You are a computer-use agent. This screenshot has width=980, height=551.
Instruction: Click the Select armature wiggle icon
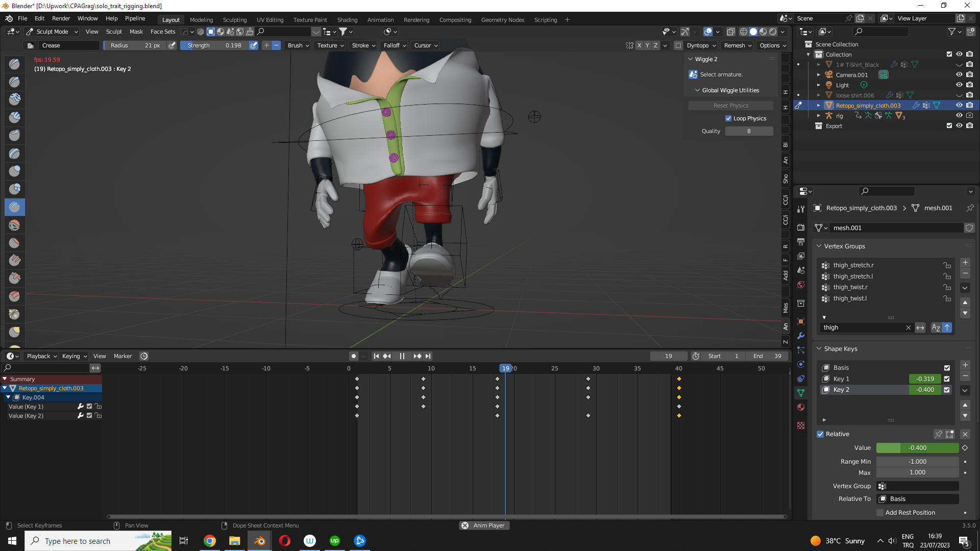pos(693,74)
